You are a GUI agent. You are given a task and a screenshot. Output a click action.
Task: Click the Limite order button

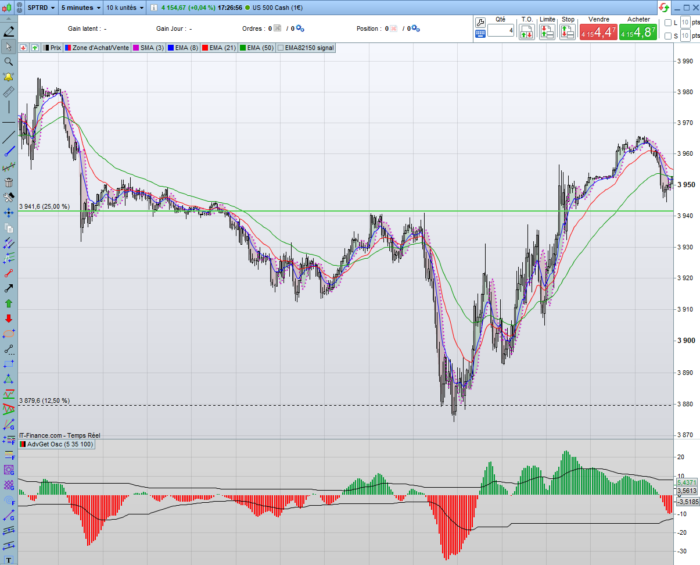pos(547,32)
